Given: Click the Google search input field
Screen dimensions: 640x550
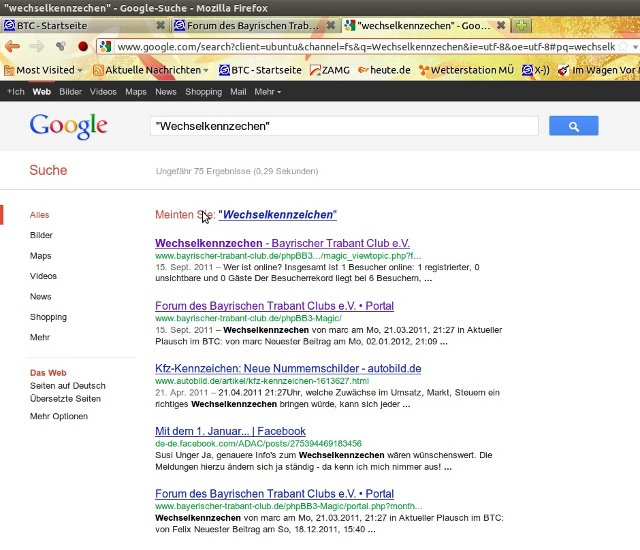Looking at the screenshot, I should (x=344, y=126).
